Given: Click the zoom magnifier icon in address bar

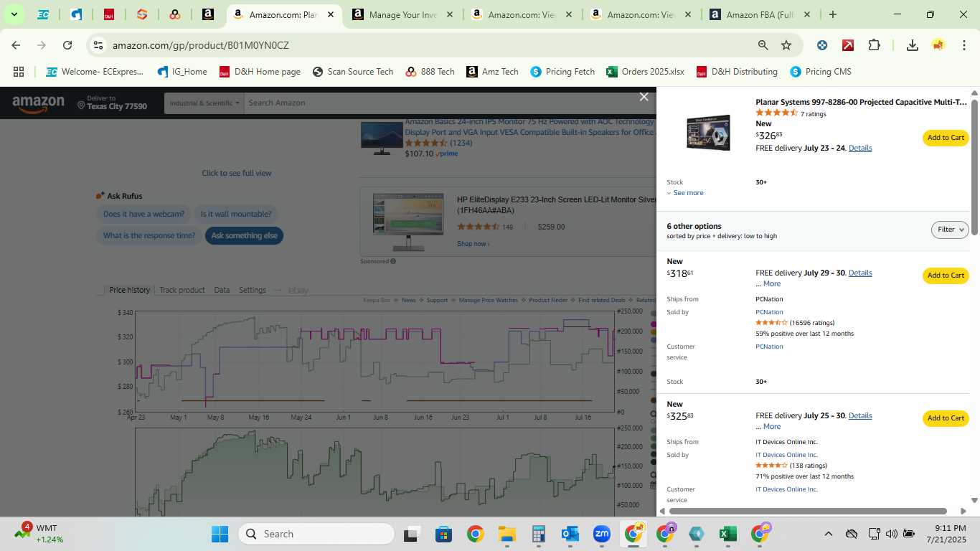Looking at the screenshot, I should (x=763, y=45).
